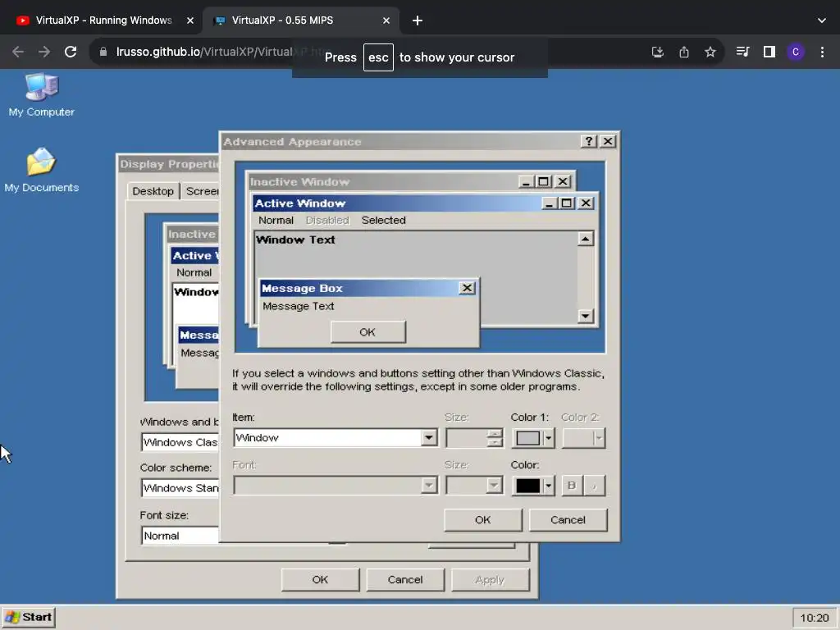Screen dimensions: 840x630
Task: Open a new browser tab
Action: (418, 21)
